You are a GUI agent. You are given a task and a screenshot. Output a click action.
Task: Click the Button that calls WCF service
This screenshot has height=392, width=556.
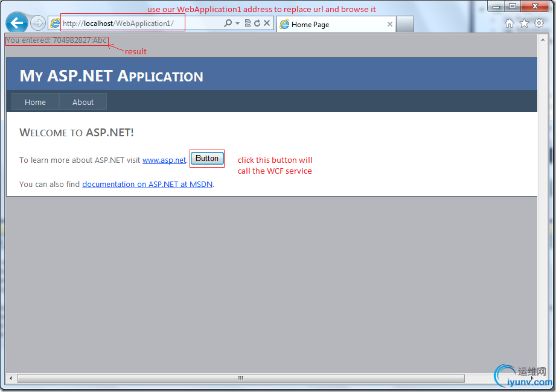pos(207,158)
